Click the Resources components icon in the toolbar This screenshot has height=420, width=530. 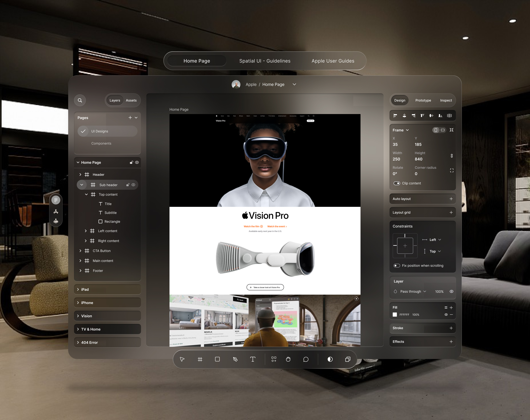point(274,359)
